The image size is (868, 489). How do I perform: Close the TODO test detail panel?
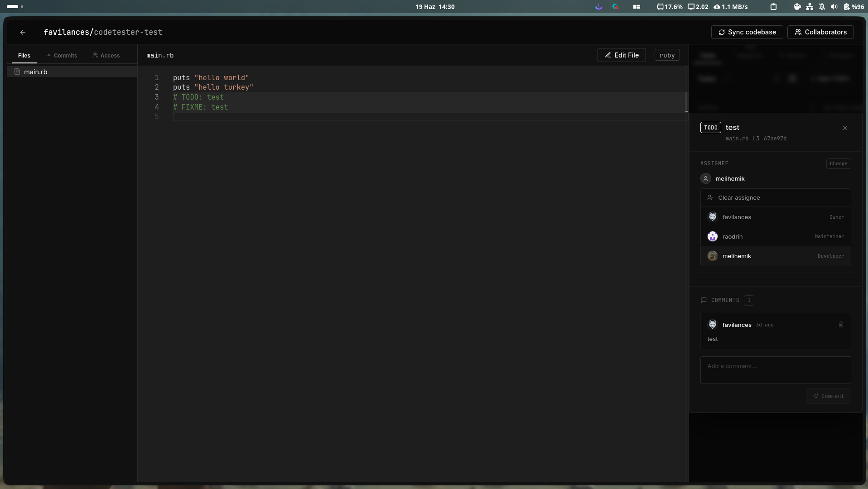point(845,128)
